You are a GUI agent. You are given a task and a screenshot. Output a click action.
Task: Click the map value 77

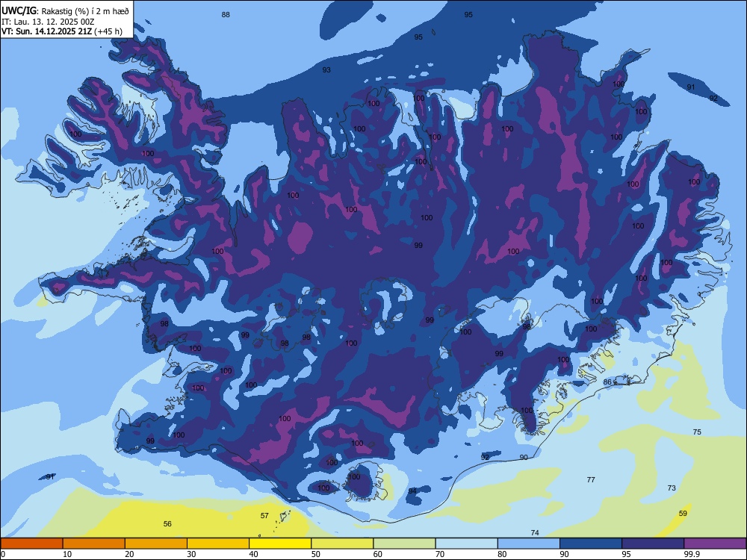pos(591,480)
